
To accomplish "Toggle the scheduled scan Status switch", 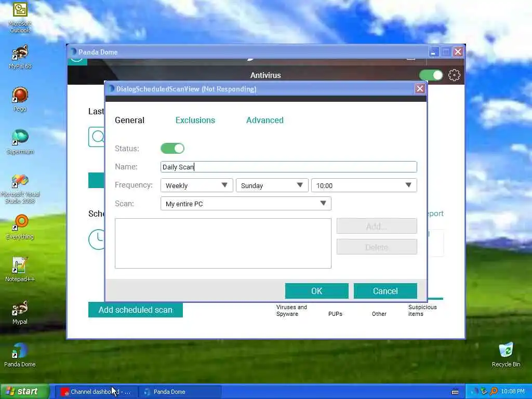I will pos(172,148).
